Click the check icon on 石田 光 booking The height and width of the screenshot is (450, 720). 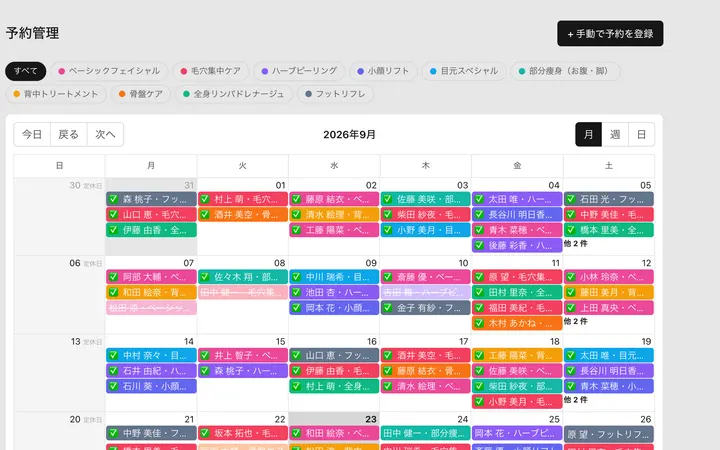(571, 199)
